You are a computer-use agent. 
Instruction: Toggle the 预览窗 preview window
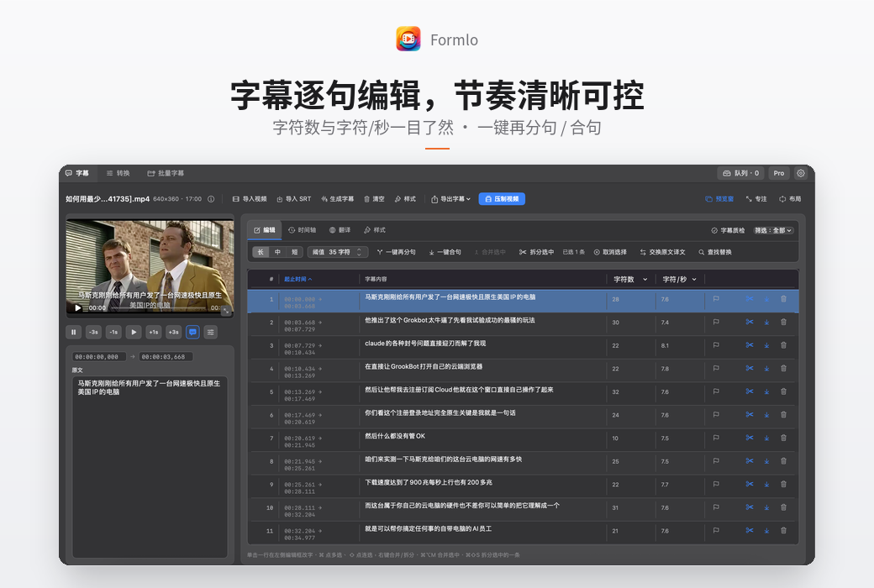719,199
